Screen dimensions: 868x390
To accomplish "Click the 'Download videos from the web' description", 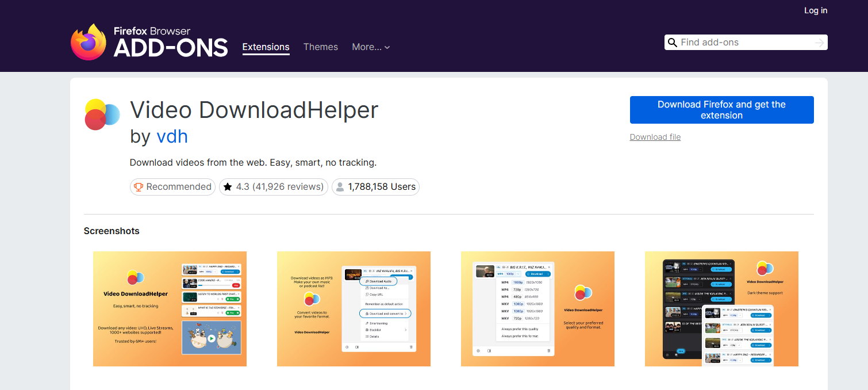I will (253, 162).
